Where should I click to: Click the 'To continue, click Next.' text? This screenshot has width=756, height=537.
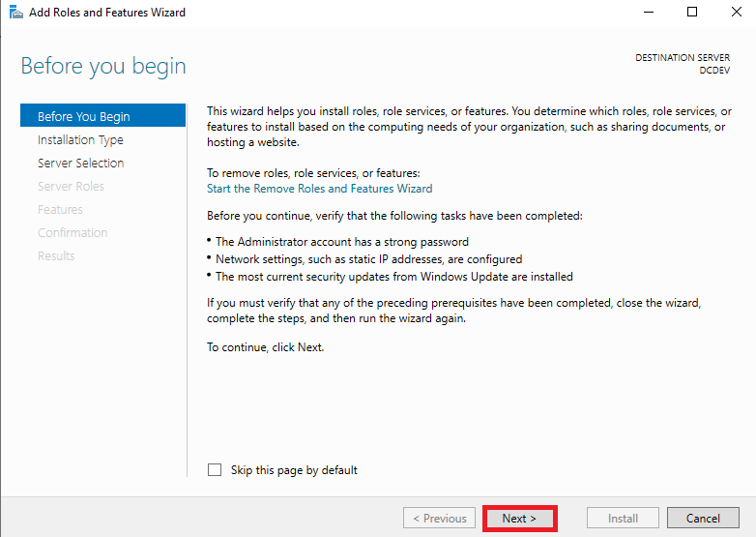[x=266, y=347]
